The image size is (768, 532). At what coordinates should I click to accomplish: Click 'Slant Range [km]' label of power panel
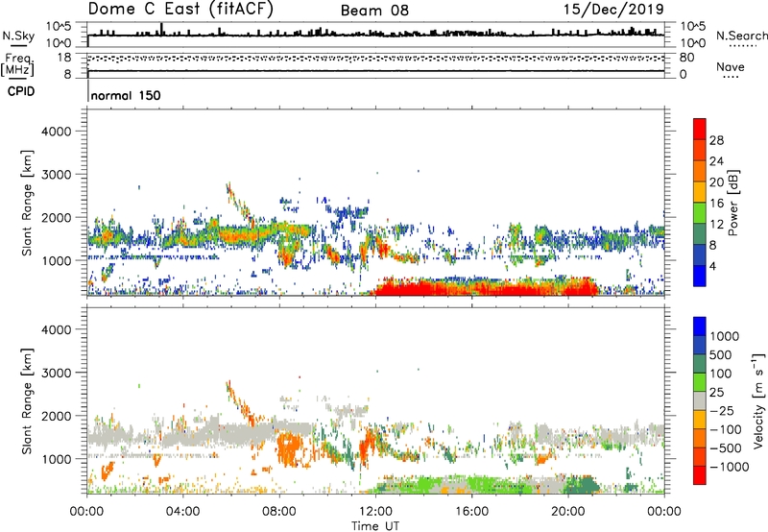pyautogui.click(x=27, y=203)
